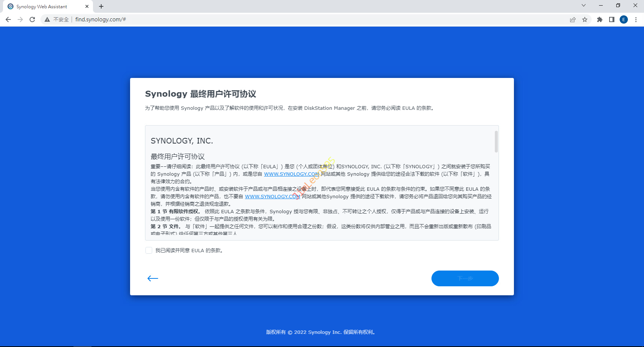This screenshot has height=347, width=644.
Task: Click the blue next step button
Action: click(x=465, y=278)
